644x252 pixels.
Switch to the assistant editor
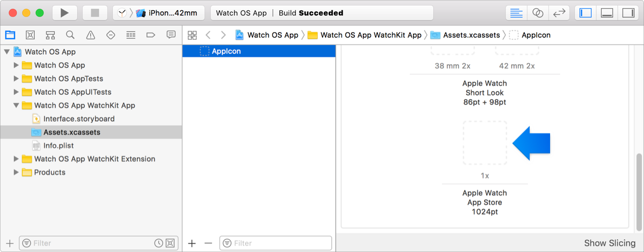point(537,13)
